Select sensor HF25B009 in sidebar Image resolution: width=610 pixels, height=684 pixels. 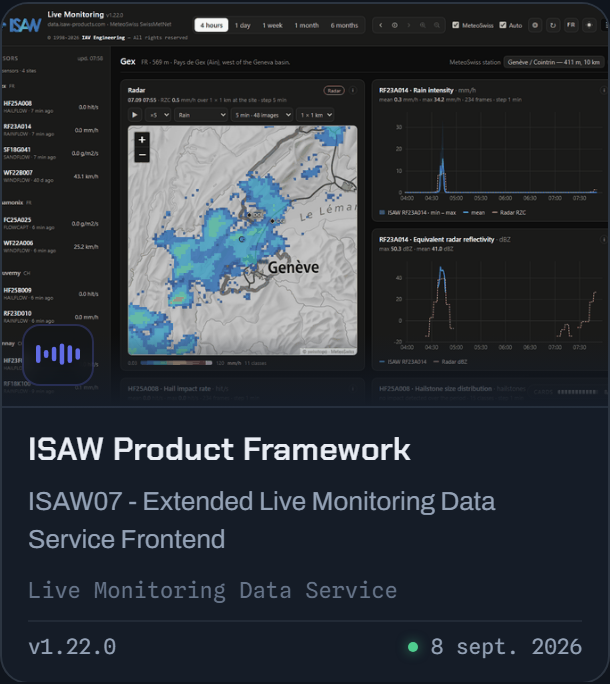pos(51,294)
